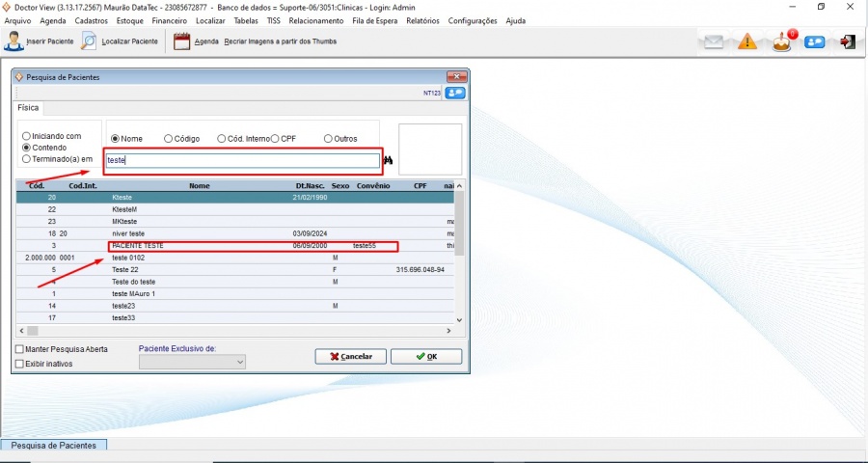
Task: Choose the CPF search radio button
Action: coord(275,139)
